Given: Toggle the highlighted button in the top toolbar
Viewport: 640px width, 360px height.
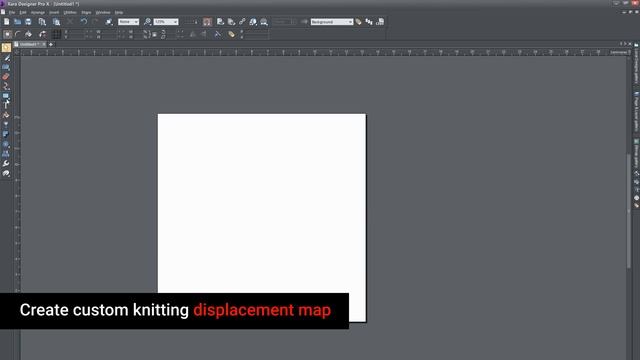Looking at the screenshot, I should (207, 22).
